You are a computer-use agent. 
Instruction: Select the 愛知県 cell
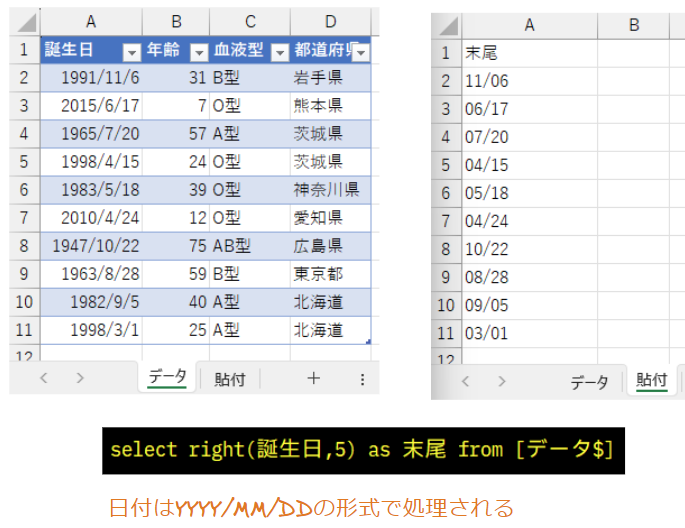(331, 218)
